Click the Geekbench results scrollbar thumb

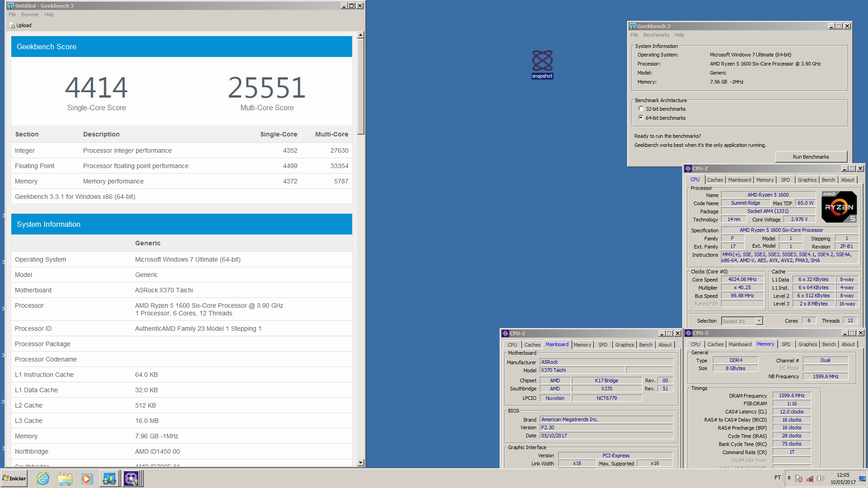point(360,86)
